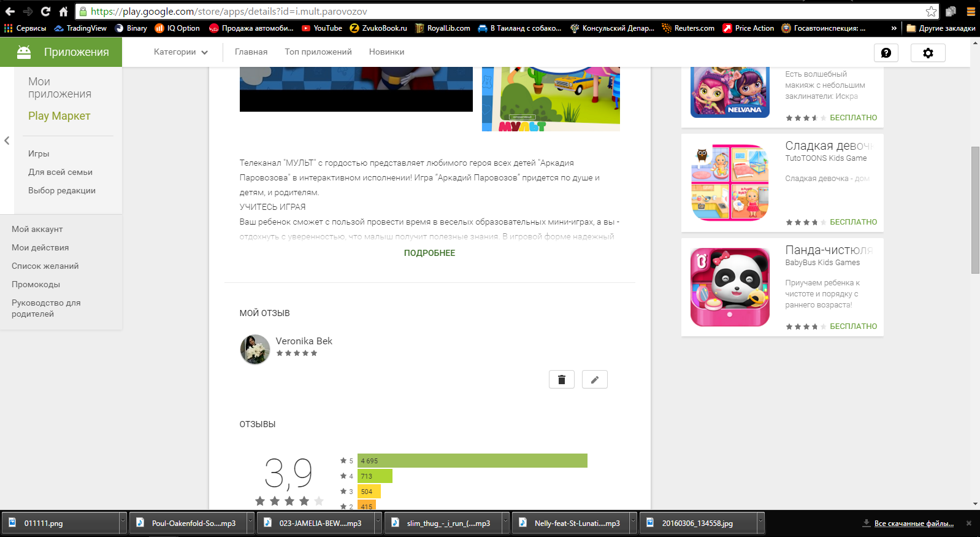This screenshot has height=537, width=980.
Task: Open Мои приложения in the sidebar
Action: (59, 88)
